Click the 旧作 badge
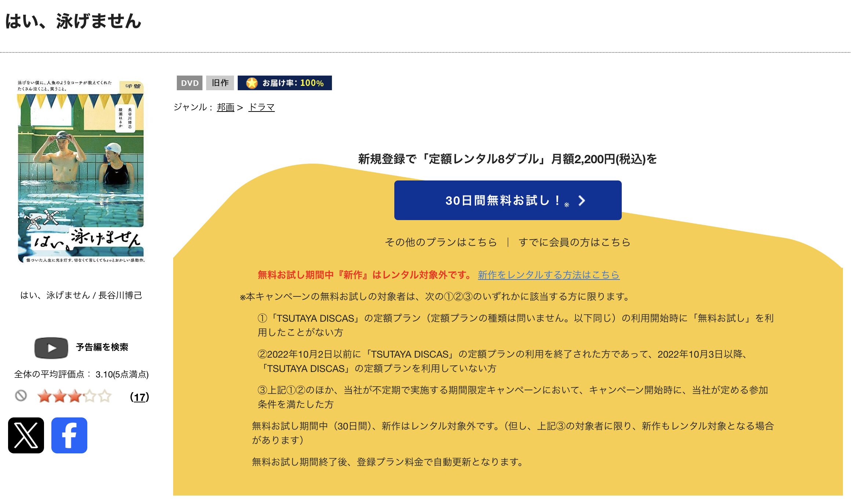851x504 pixels. click(x=220, y=83)
